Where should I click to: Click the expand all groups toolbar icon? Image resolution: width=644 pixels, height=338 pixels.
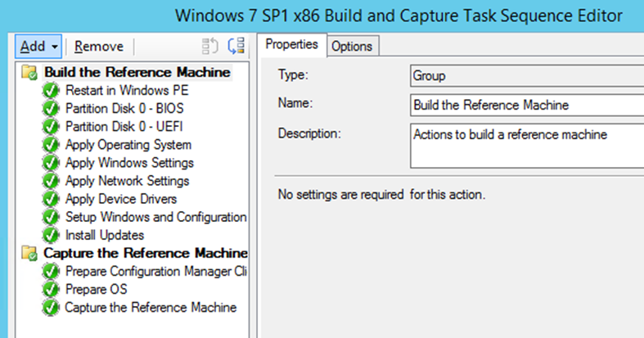[x=236, y=46]
